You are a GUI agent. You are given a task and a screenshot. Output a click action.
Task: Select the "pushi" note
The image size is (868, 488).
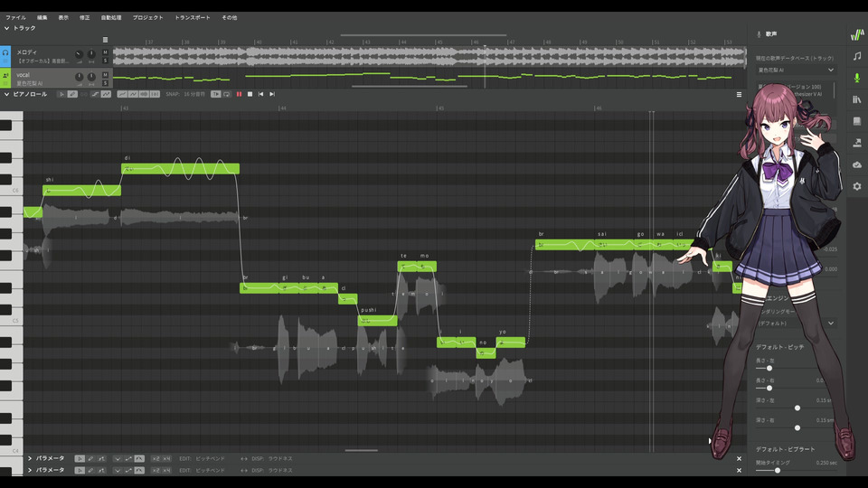point(378,320)
